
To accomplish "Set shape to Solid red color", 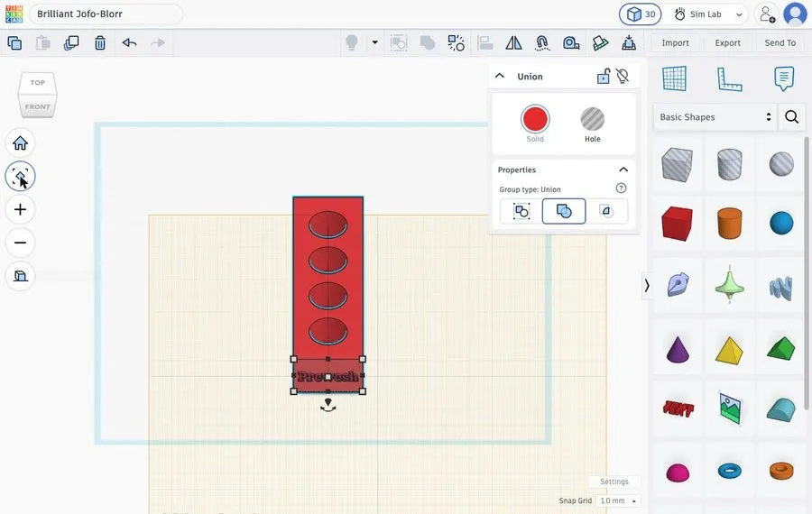I will [x=535, y=119].
